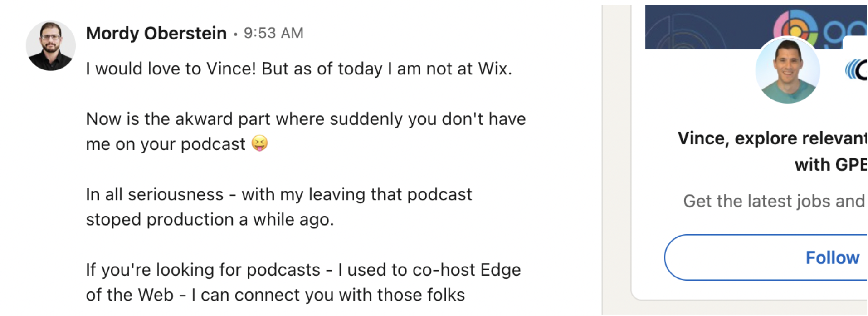Click the "If you're looking for podcasts" line
868x316 pixels.
[x=303, y=270]
